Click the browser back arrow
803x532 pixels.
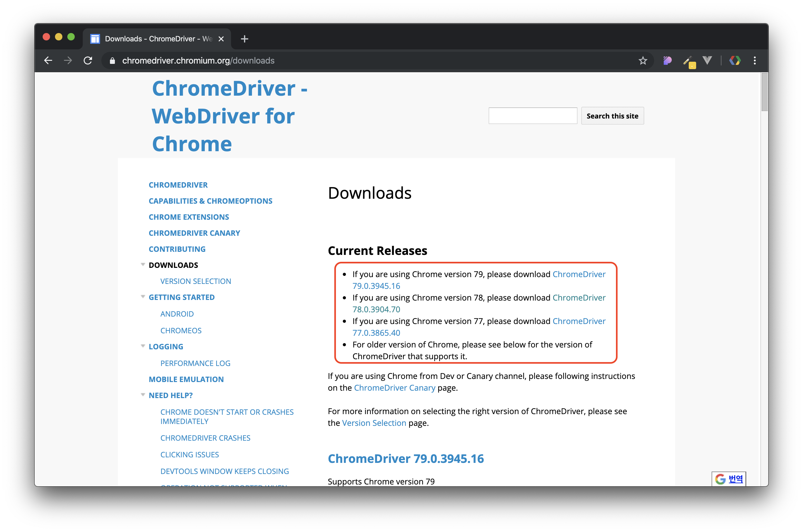point(48,60)
